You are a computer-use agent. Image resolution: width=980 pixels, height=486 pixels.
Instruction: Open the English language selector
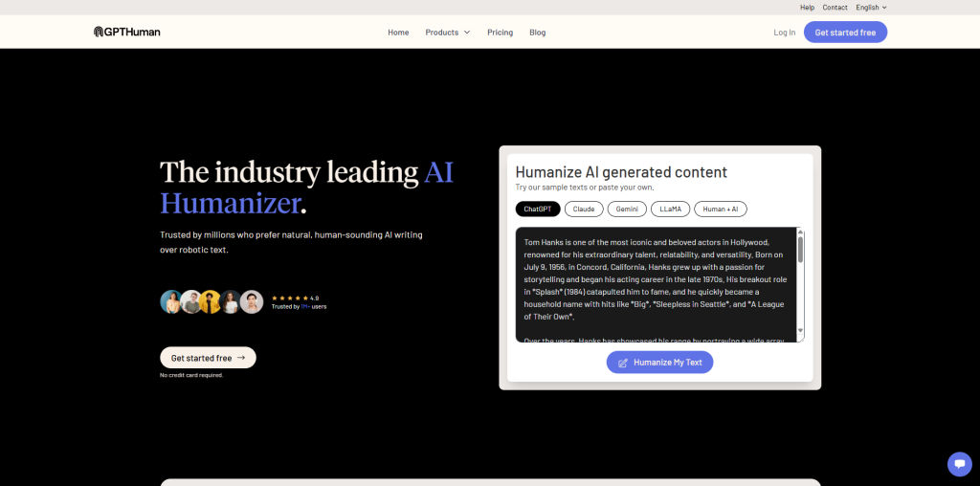click(871, 8)
